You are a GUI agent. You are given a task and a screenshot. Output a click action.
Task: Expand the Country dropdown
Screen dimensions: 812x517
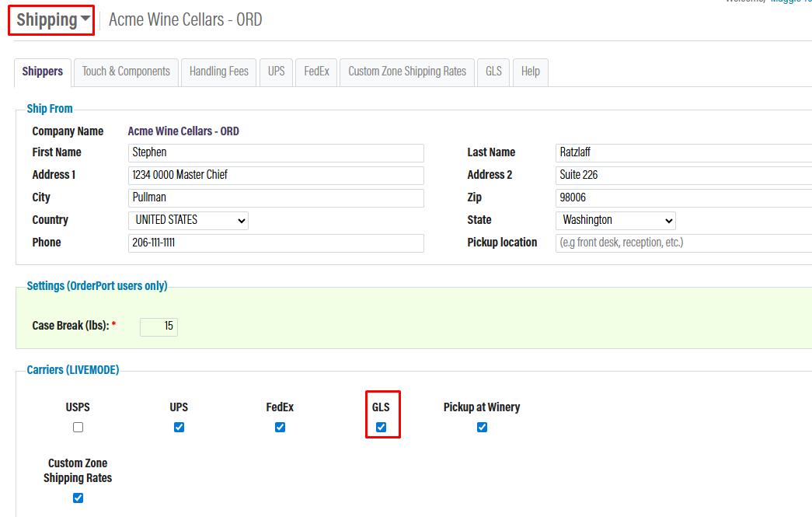pos(189,220)
